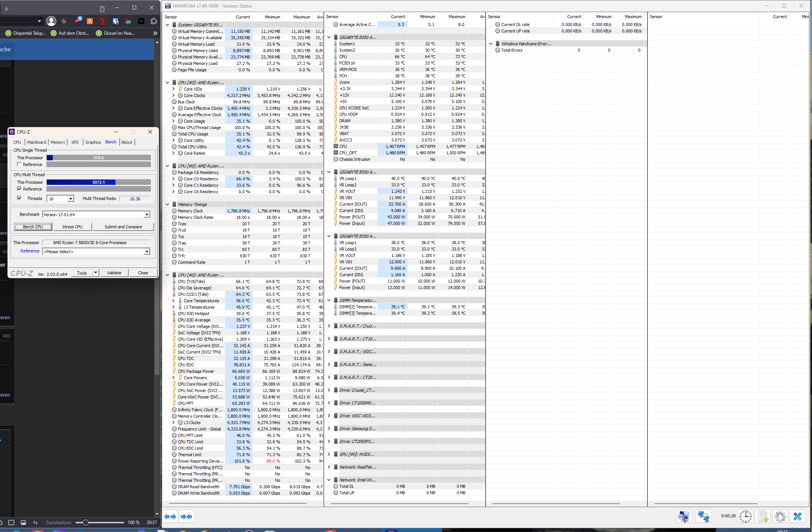This screenshot has height=532, width=812.
Task: Click the shrink columns arrows icon
Action: pos(186,517)
